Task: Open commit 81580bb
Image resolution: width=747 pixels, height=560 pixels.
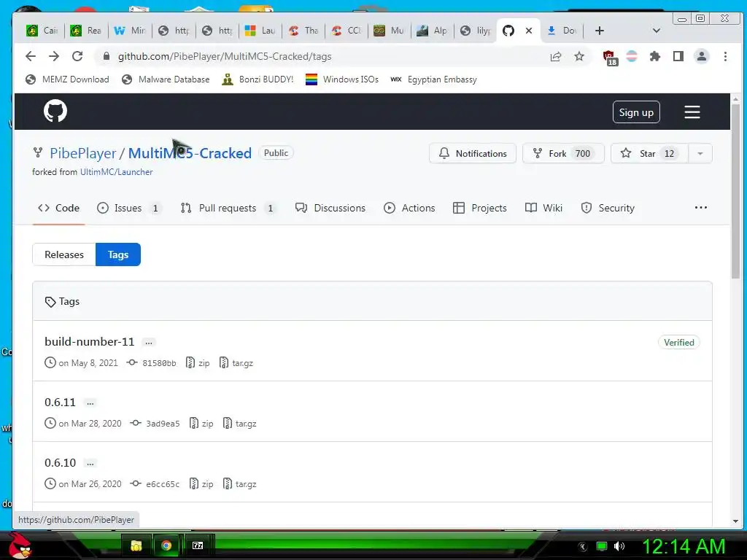Action: tap(152, 363)
